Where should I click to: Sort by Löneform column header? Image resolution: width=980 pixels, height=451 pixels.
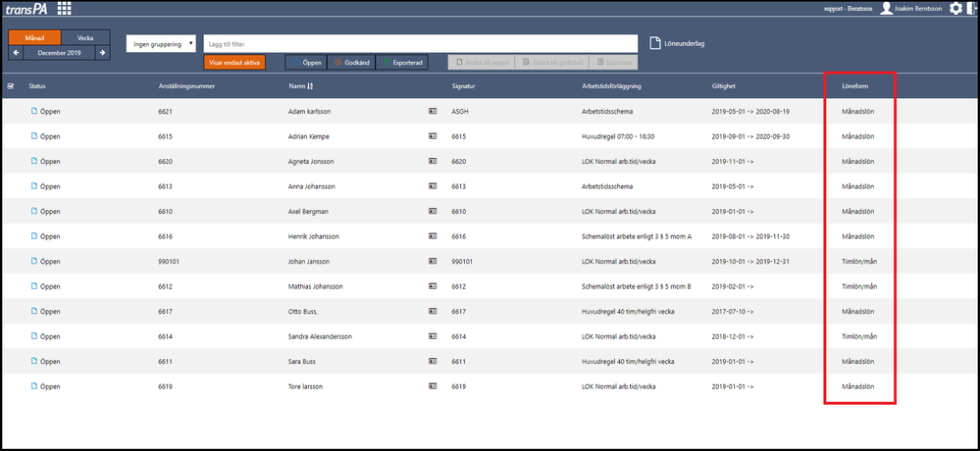pyautogui.click(x=855, y=86)
